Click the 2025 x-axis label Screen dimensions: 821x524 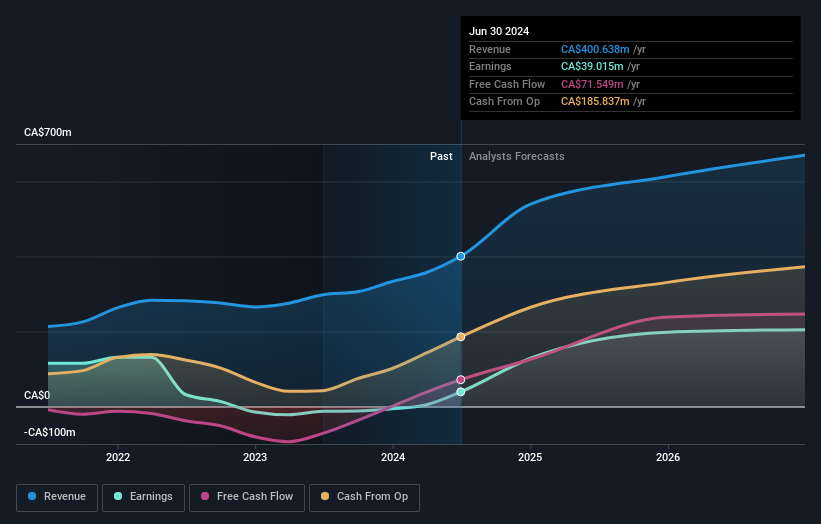pos(530,457)
